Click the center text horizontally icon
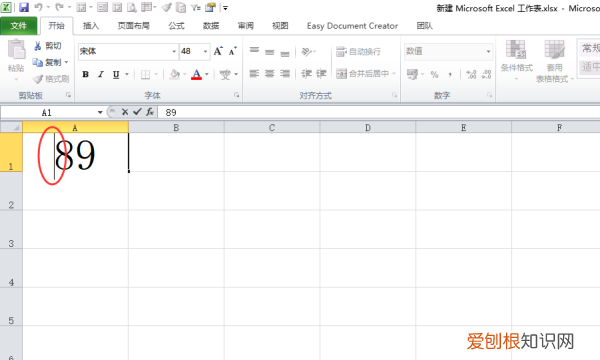This screenshot has width=600, height=360. point(270,73)
